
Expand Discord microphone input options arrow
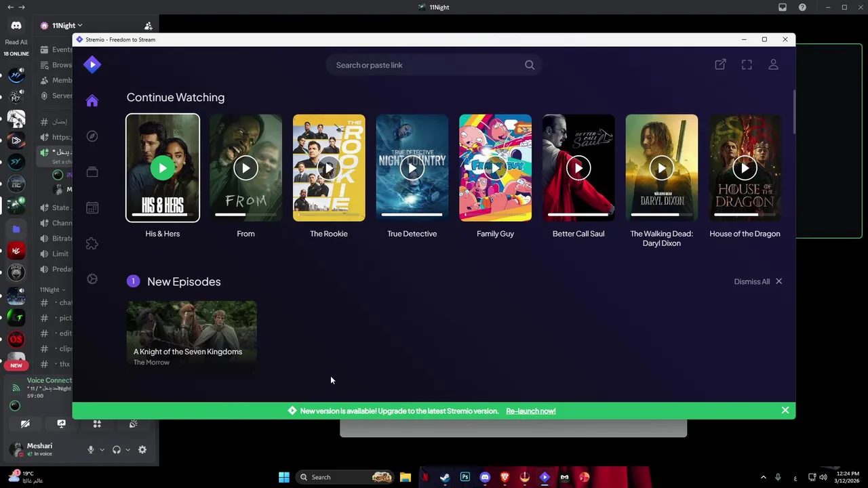pyautogui.click(x=102, y=450)
